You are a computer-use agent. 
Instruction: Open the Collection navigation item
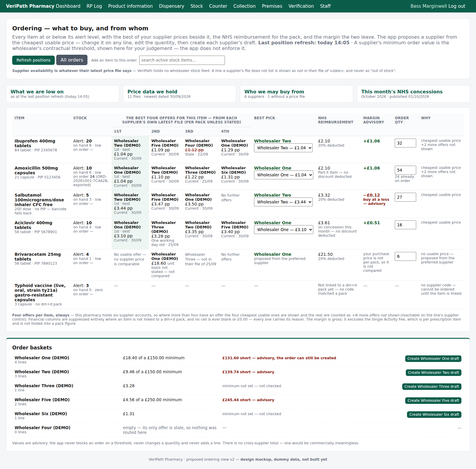244,6
